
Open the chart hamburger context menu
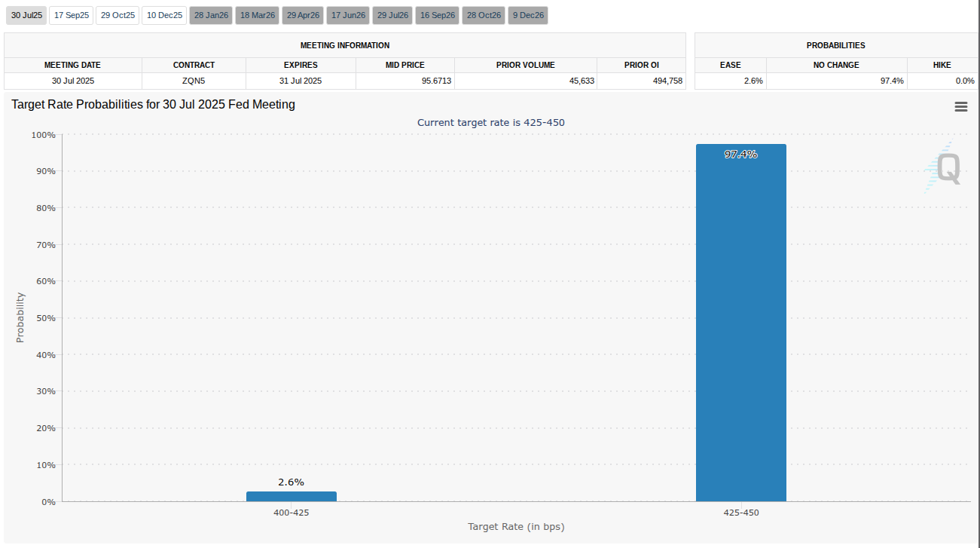(x=960, y=107)
